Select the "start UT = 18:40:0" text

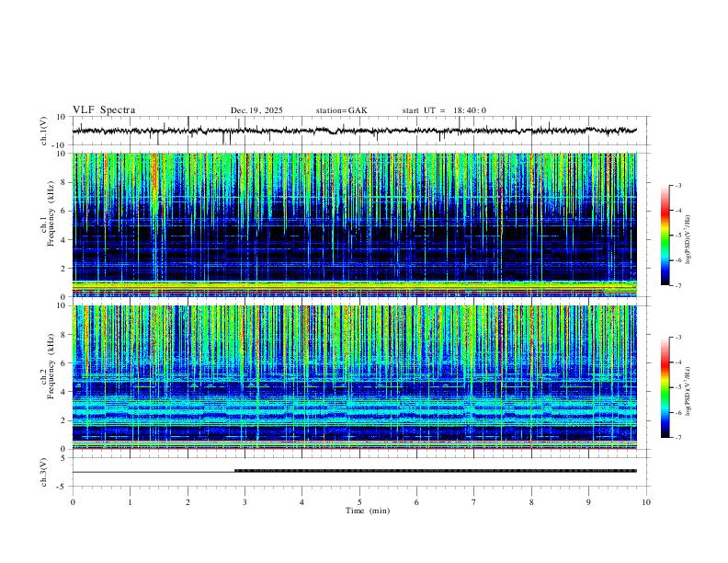pyautogui.click(x=444, y=110)
